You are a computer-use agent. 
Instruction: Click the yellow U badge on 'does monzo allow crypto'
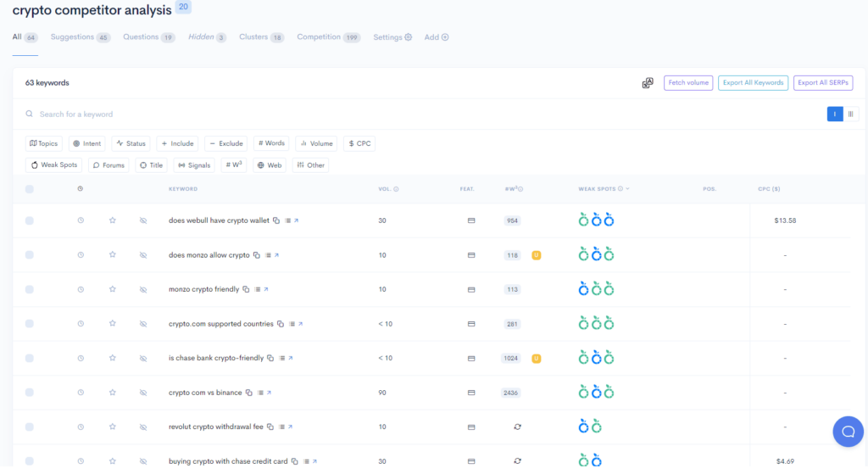(536, 255)
